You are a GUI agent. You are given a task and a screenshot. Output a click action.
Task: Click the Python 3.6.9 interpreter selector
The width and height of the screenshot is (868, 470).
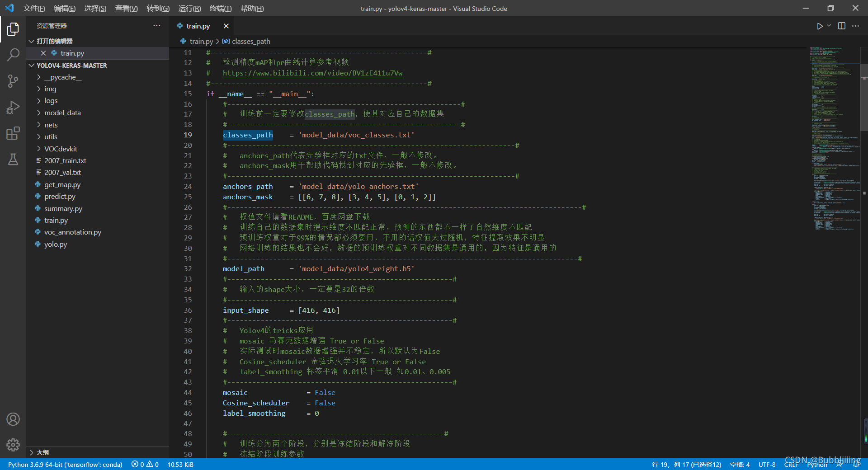pyautogui.click(x=65, y=465)
